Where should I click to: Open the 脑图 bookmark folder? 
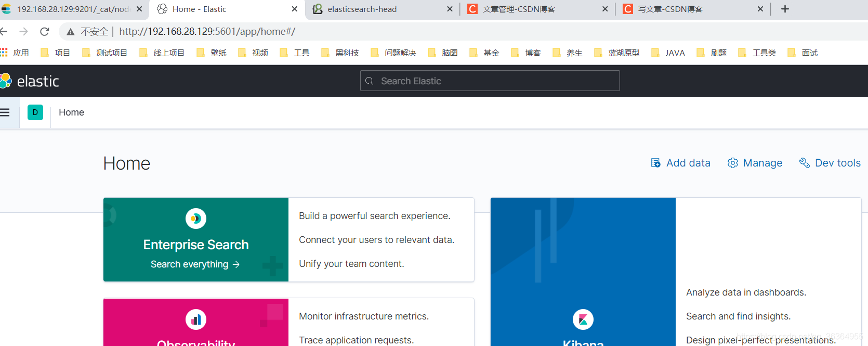click(x=443, y=53)
